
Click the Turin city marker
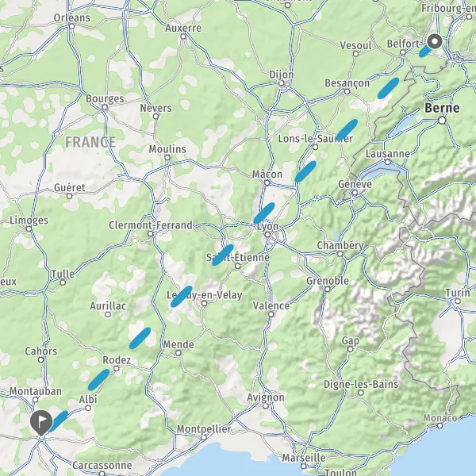click(458, 301)
